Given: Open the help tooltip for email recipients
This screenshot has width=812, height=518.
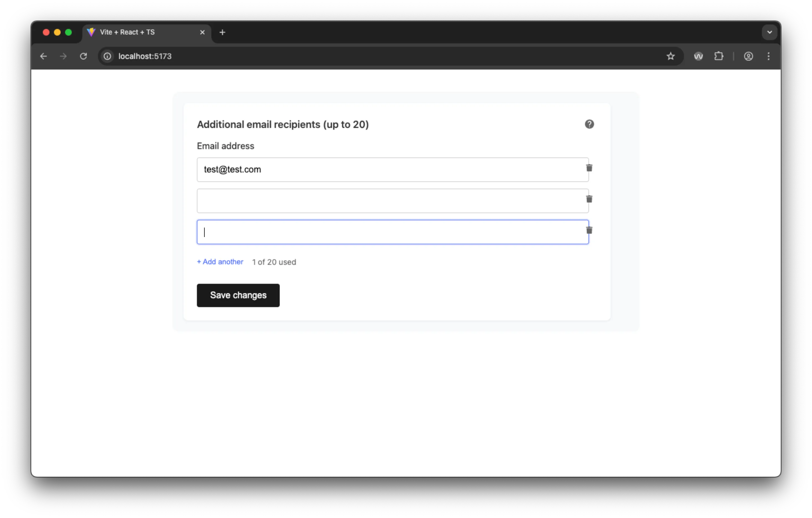Looking at the screenshot, I should coord(589,124).
